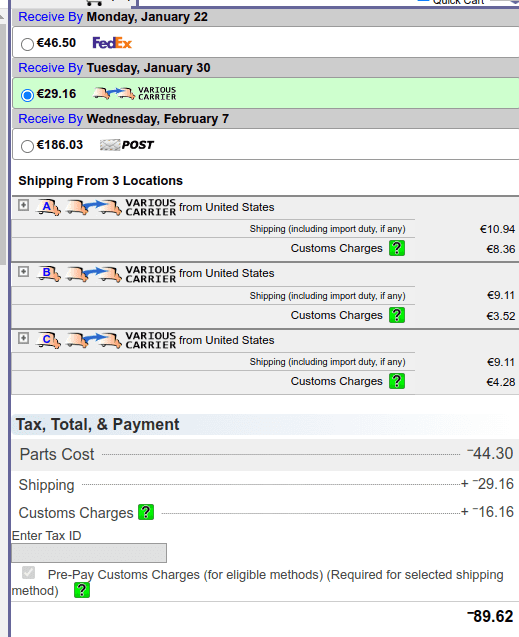The height and width of the screenshot is (637, 519).
Task: Click the Tax, Total, & Payment heading
Action: click(x=97, y=425)
